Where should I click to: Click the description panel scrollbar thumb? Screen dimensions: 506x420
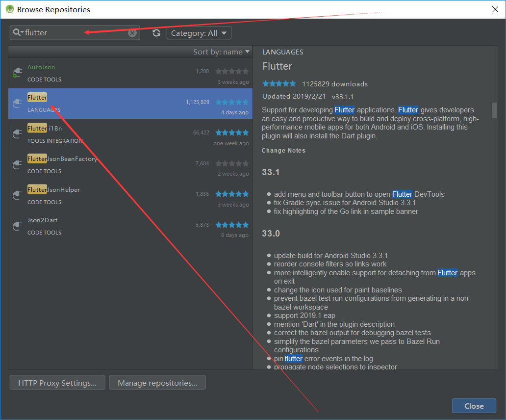tap(494, 110)
